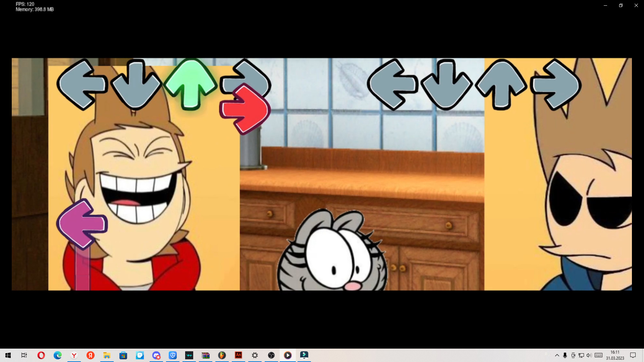
Task: Open the Windows Start menu
Action: pos(8,355)
